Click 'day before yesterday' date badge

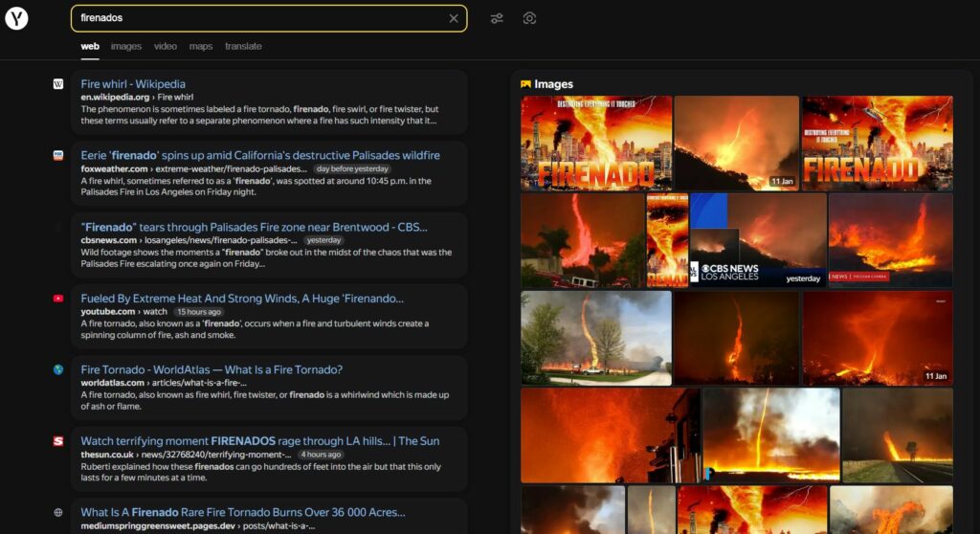[x=352, y=168]
